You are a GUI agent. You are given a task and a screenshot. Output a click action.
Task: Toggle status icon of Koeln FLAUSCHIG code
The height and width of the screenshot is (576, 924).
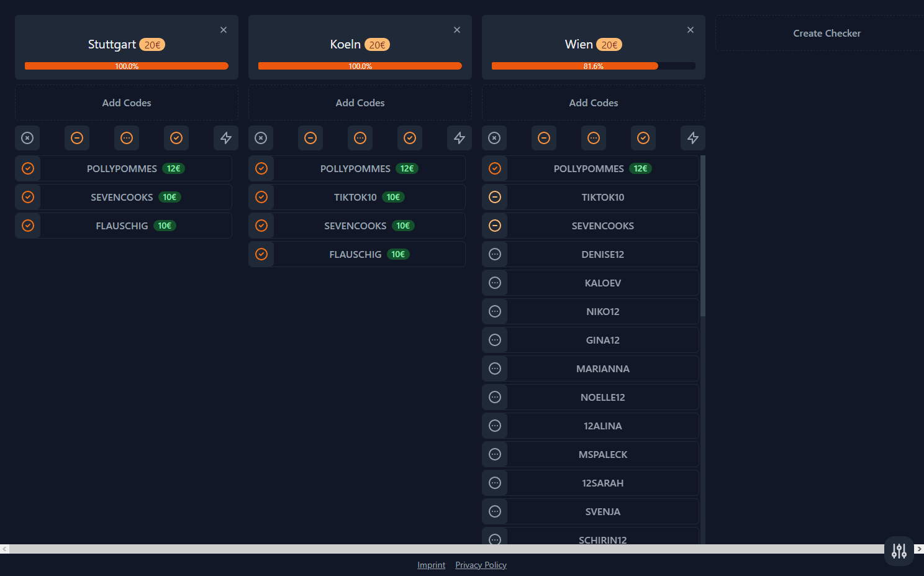point(261,254)
